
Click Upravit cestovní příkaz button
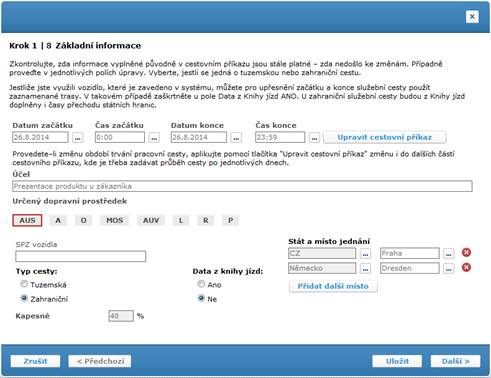point(385,137)
